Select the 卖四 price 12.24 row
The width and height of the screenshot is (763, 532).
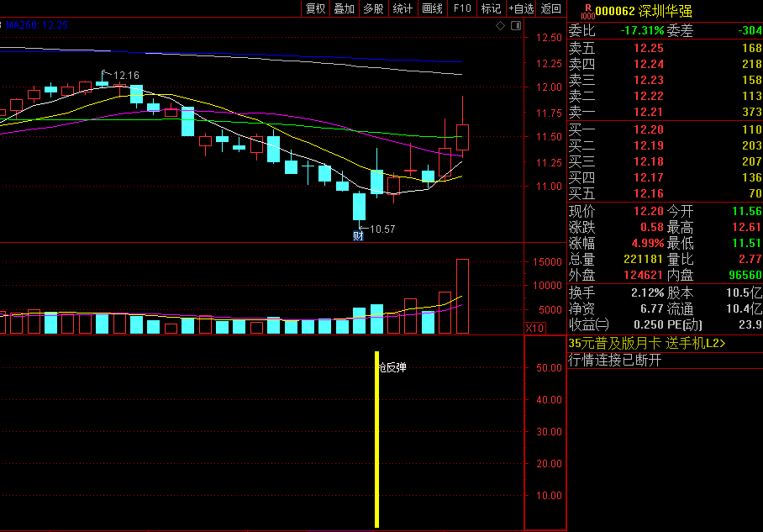coord(665,64)
